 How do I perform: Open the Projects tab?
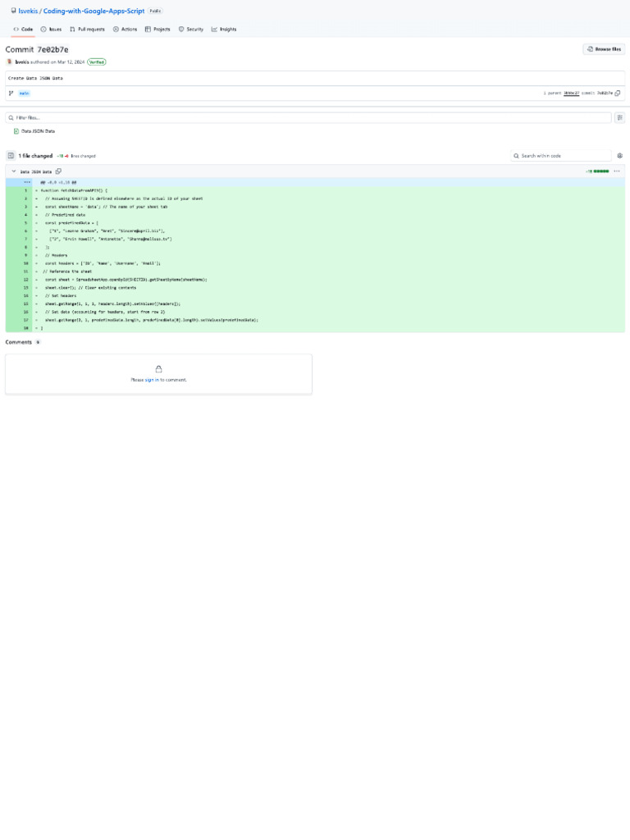click(157, 30)
